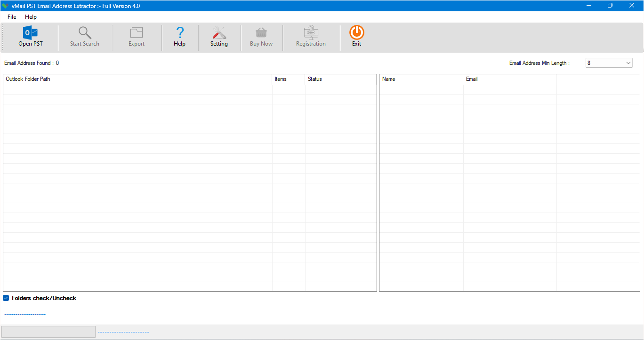The width and height of the screenshot is (644, 340).
Task: Click the progress bar in the status bar
Action: (48, 332)
